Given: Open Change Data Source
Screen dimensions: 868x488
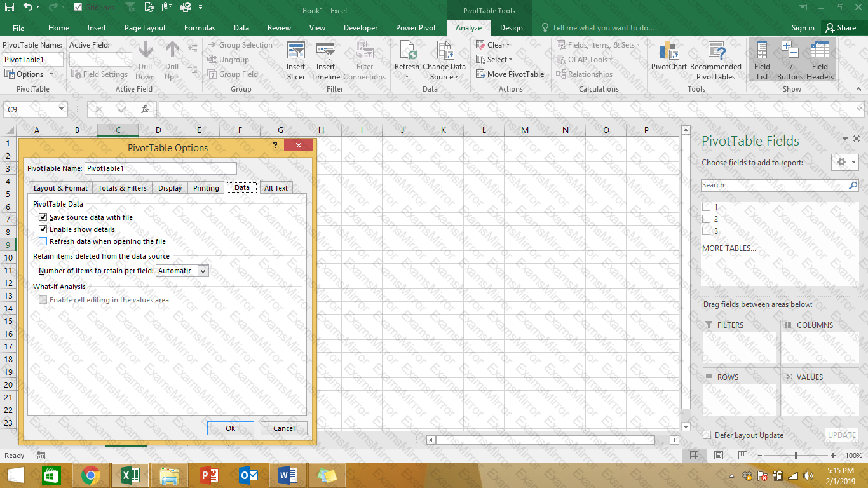Looking at the screenshot, I should coord(444,60).
